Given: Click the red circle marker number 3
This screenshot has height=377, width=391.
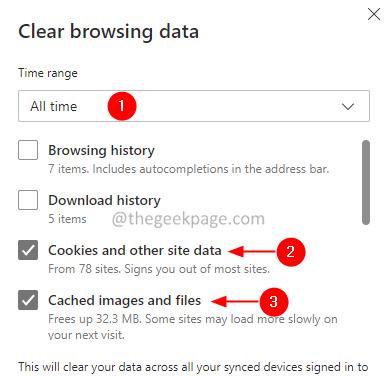Looking at the screenshot, I should tap(273, 302).
